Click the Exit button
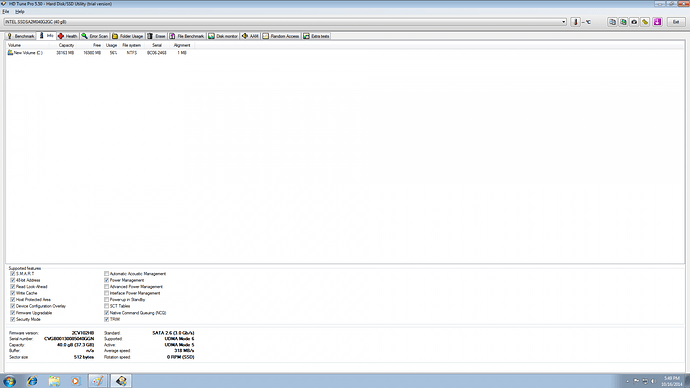Image resolution: width=690 pixels, height=388 pixels. click(676, 22)
